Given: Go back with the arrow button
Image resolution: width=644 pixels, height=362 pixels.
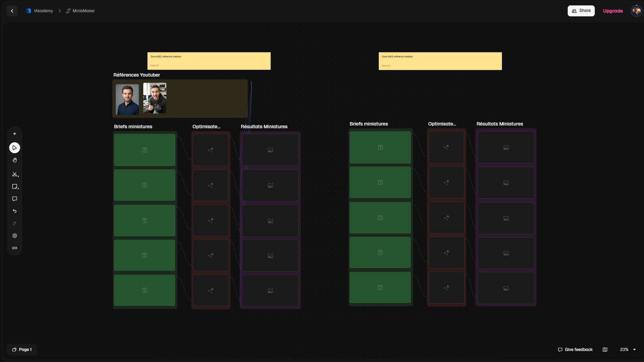Looking at the screenshot, I should click(x=12, y=11).
